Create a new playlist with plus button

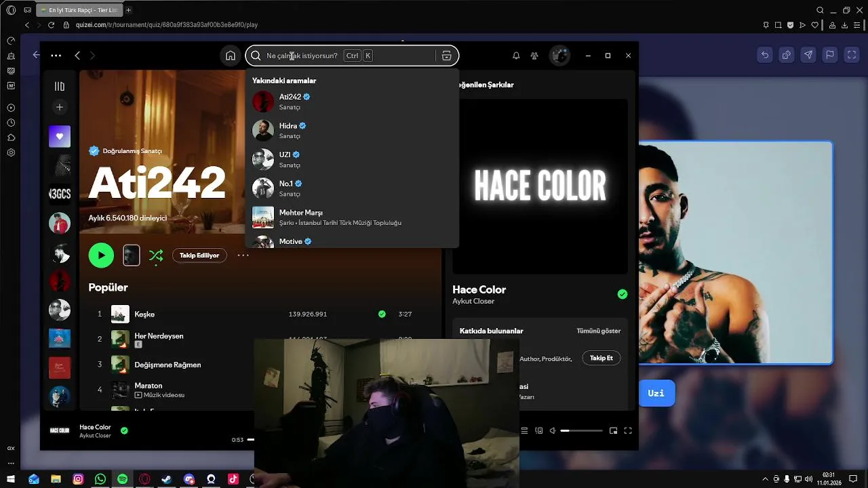[60, 107]
